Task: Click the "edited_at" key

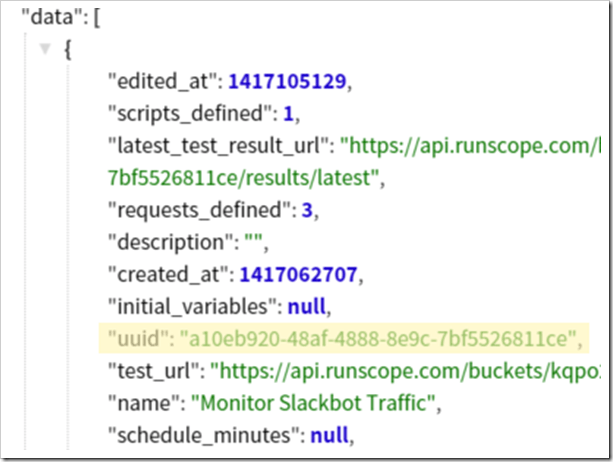Action: [x=162, y=81]
